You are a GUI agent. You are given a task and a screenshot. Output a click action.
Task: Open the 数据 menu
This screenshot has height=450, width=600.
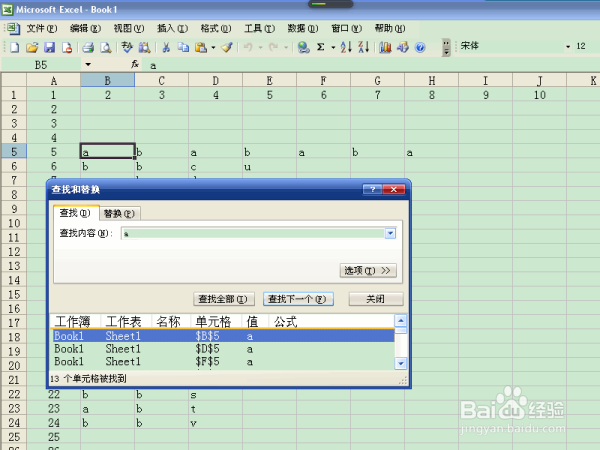[x=303, y=28]
